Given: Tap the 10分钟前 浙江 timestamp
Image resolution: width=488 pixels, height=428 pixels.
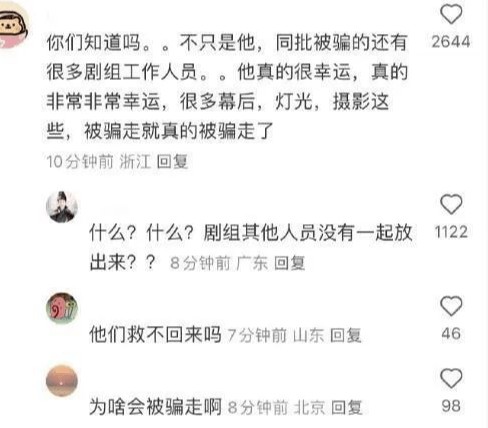Looking at the screenshot, I should pos(99,161).
